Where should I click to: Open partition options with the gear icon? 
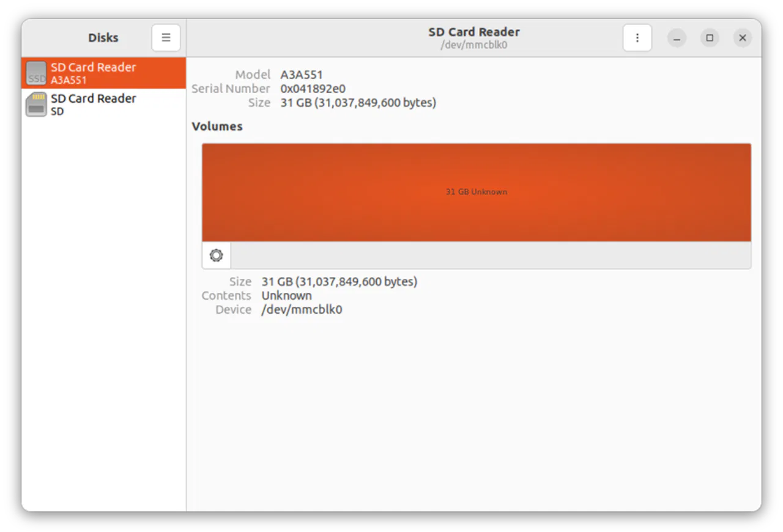[x=215, y=255]
